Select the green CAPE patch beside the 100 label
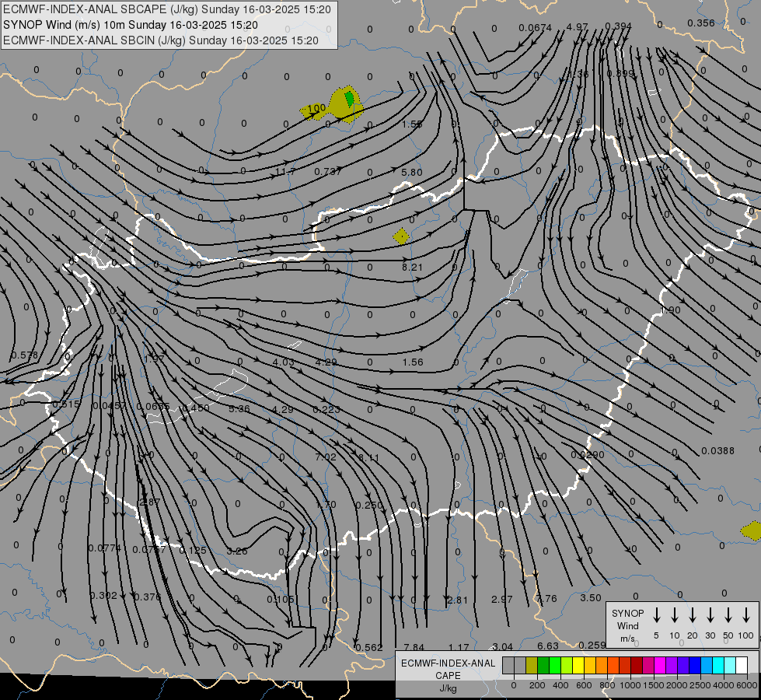Image resolution: width=761 pixels, height=700 pixels. click(x=349, y=98)
